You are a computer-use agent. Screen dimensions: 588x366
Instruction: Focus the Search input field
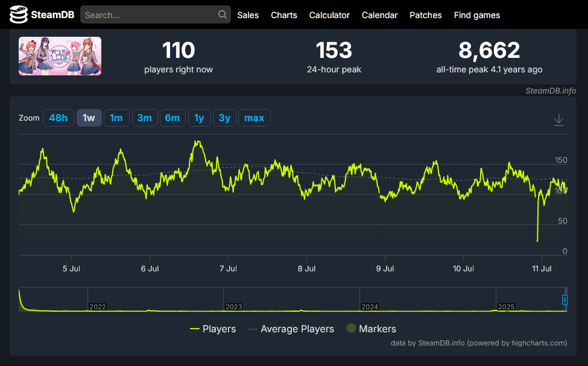tap(155, 14)
